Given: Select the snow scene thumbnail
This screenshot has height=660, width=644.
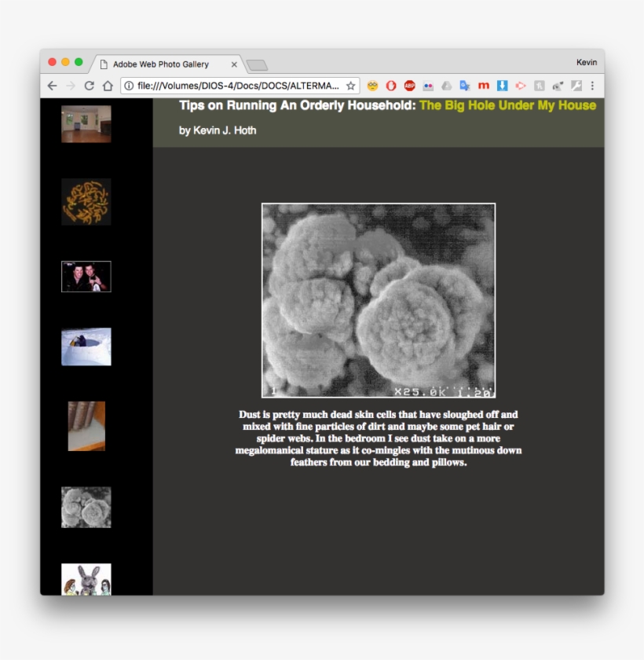Looking at the screenshot, I should 86,346.
